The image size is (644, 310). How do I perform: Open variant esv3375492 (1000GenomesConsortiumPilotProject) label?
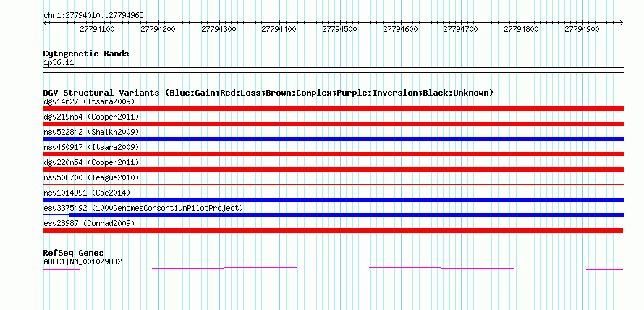pos(143,208)
